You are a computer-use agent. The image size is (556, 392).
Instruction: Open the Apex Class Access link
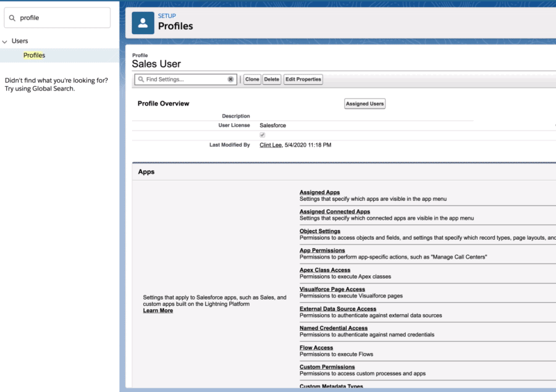click(325, 270)
